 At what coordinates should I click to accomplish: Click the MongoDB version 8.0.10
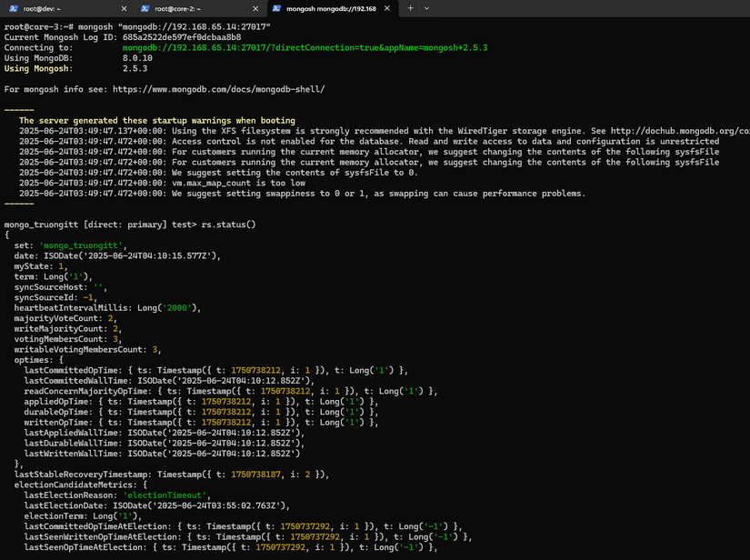[x=137, y=58]
